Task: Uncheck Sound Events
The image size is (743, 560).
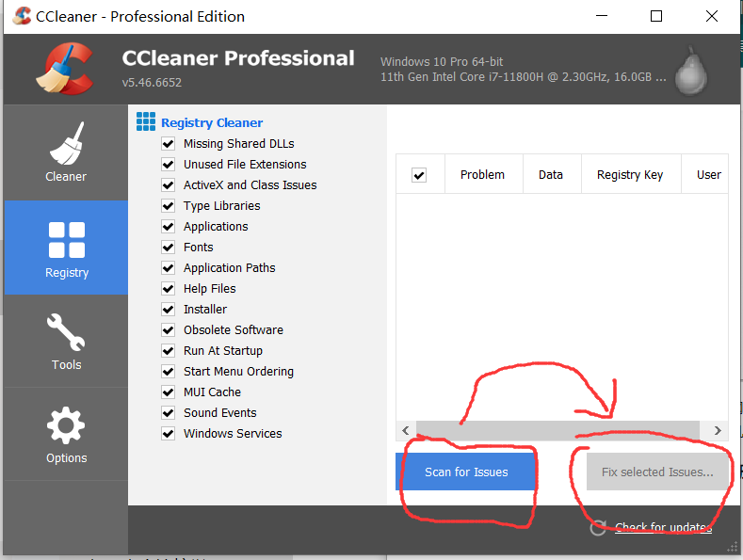Action: (x=169, y=412)
